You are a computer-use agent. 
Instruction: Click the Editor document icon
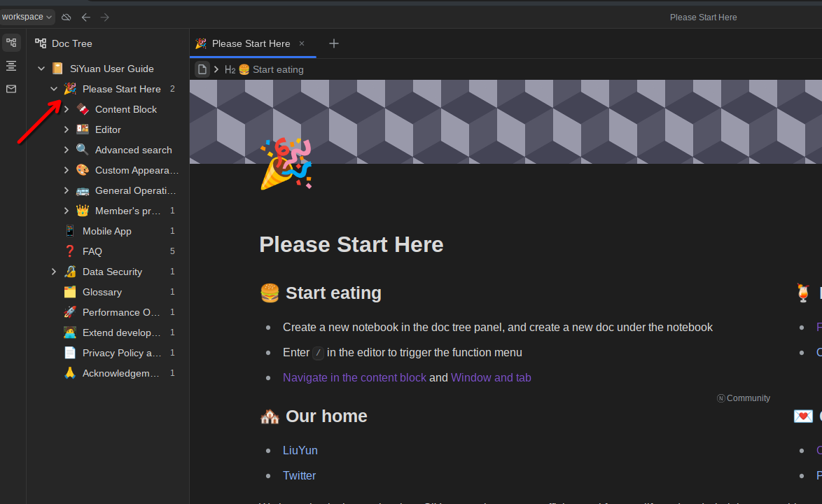(83, 129)
